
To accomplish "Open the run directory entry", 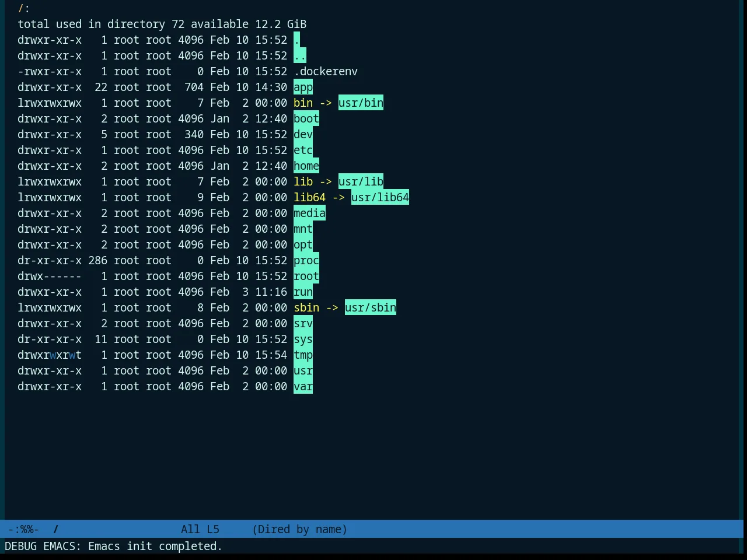I will click(x=303, y=292).
